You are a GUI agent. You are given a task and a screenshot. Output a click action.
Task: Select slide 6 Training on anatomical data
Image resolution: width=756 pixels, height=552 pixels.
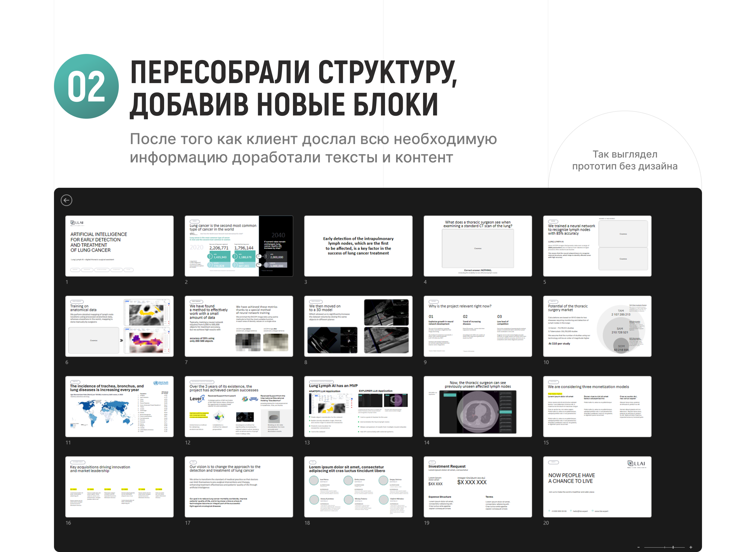click(x=119, y=326)
